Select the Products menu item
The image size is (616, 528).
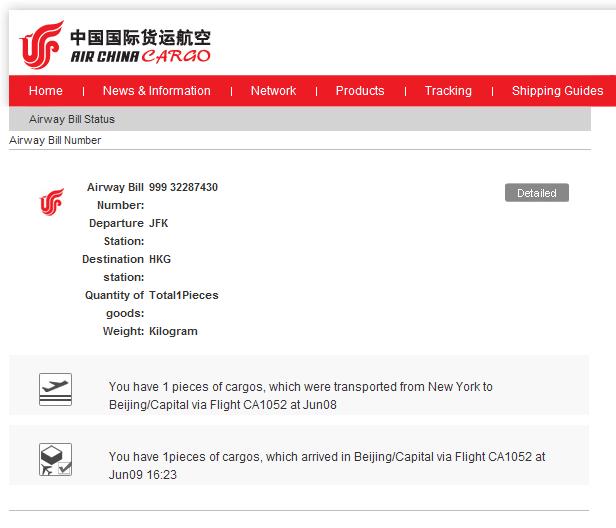(360, 91)
